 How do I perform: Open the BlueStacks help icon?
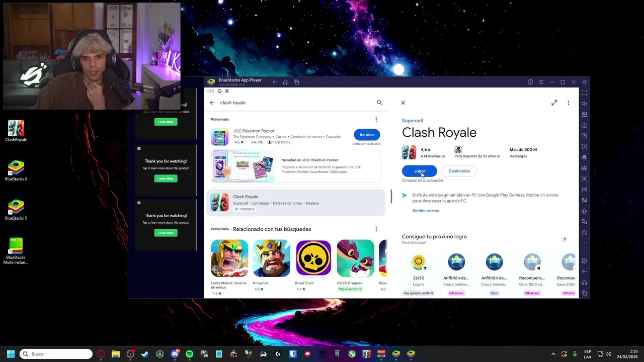(x=530, y=82)
